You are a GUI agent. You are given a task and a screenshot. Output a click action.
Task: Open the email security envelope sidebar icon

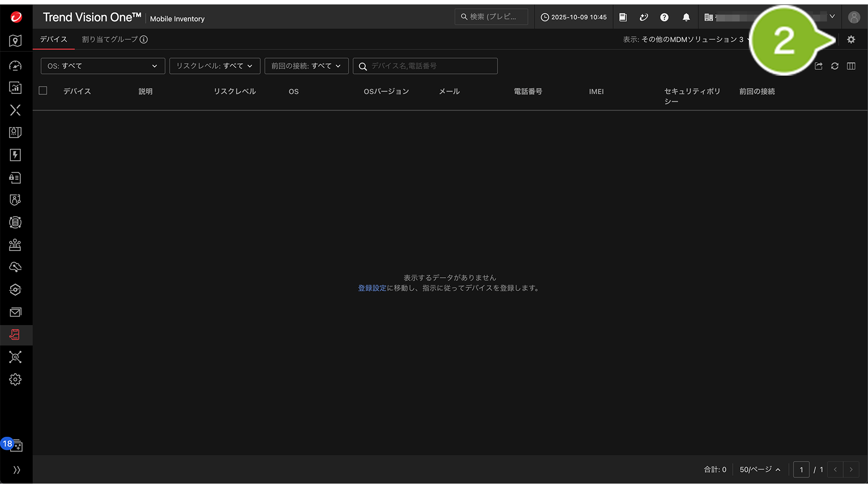click(15, 312)
